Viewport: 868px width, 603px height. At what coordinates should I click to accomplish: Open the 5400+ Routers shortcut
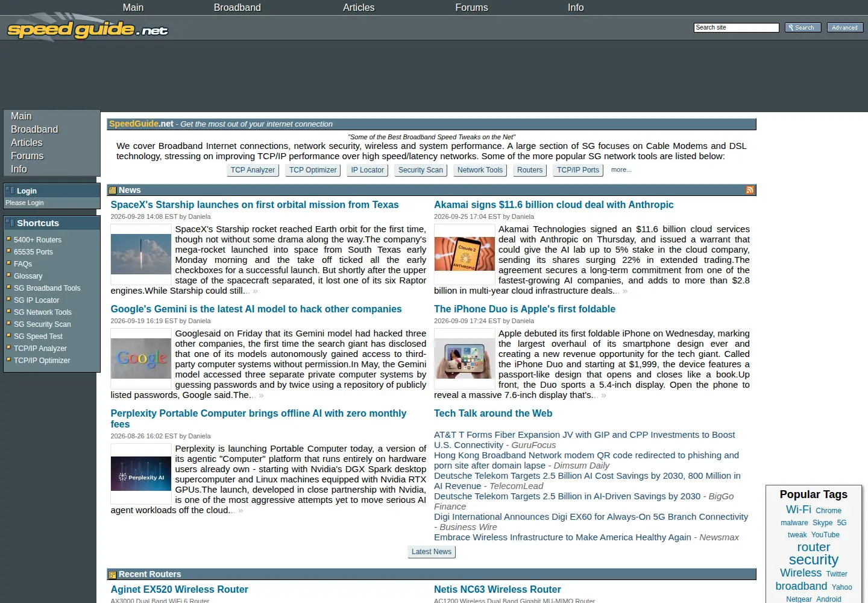[37, 240]
